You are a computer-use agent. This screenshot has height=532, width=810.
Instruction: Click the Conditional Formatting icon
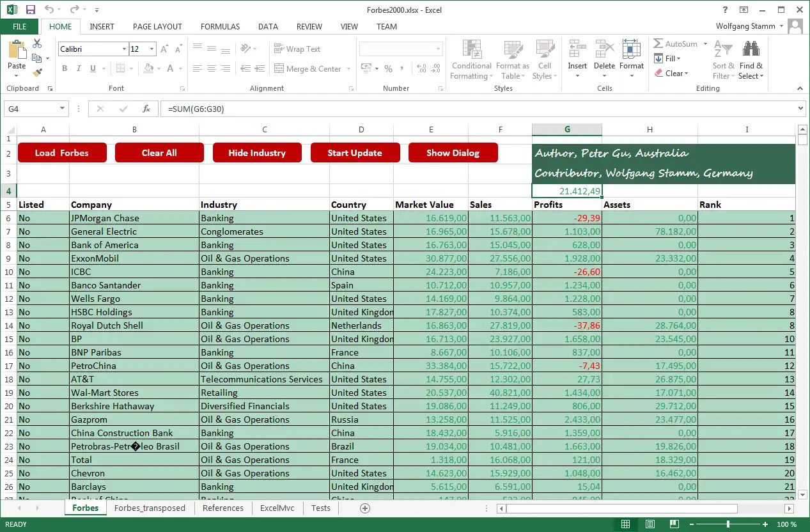point(472,50)
